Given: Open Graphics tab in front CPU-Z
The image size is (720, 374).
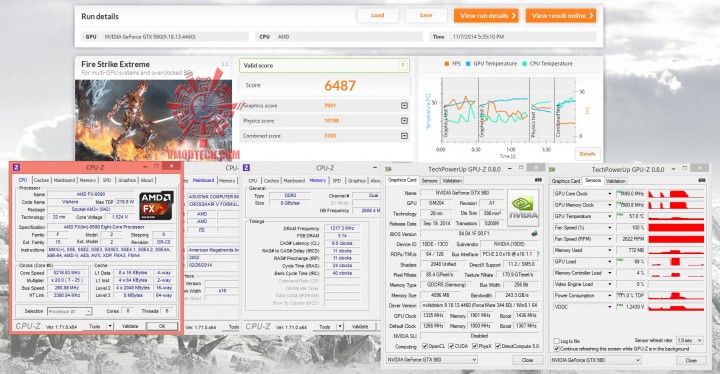Looking at the screenshot, I should pyautogui.click(x=127, y=180).
